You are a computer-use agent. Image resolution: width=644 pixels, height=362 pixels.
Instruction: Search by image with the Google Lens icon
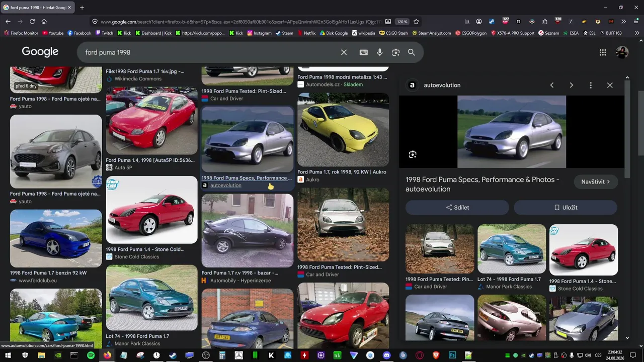click(396, 52)
